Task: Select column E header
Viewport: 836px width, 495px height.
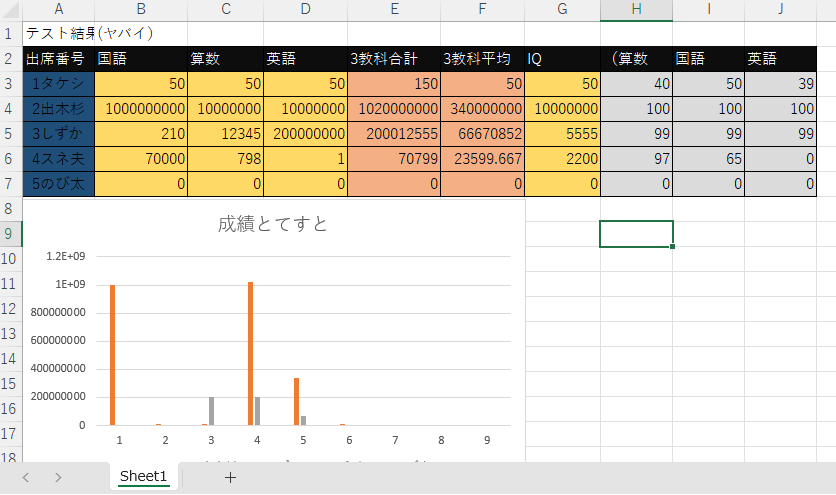Action: 394,9
